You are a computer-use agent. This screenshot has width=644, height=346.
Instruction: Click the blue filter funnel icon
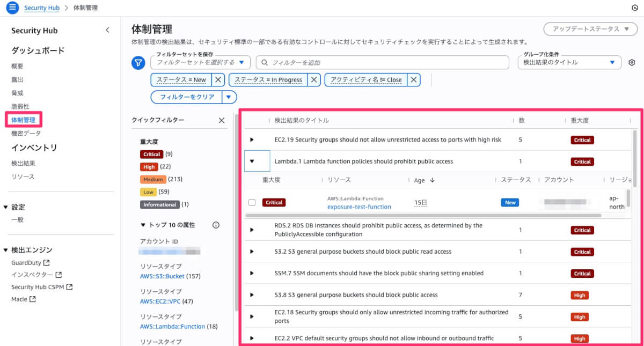point(138,63)
